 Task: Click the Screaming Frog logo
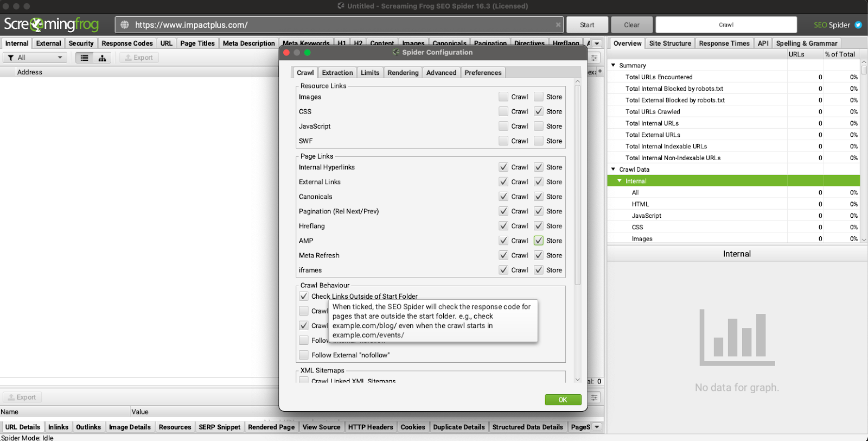52,24
